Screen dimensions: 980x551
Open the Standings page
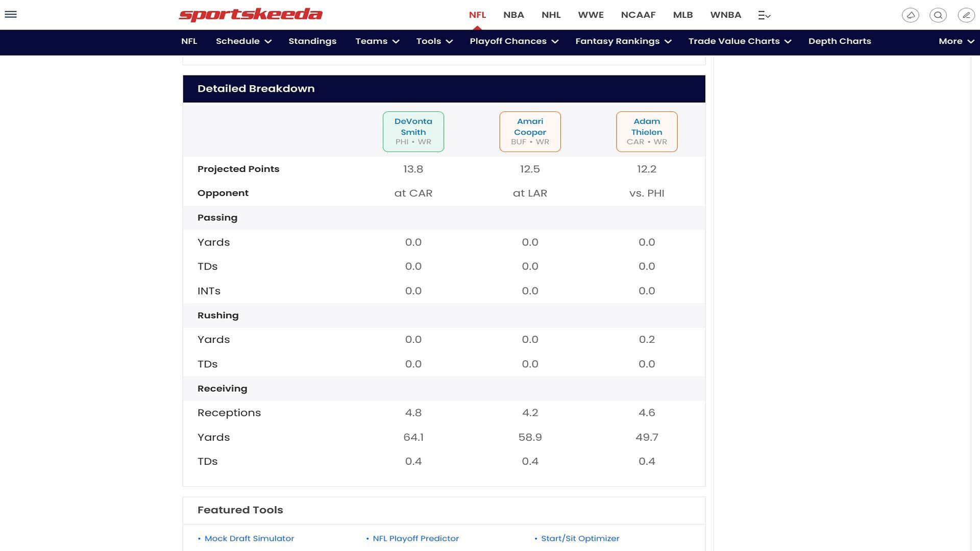(312, 41)
